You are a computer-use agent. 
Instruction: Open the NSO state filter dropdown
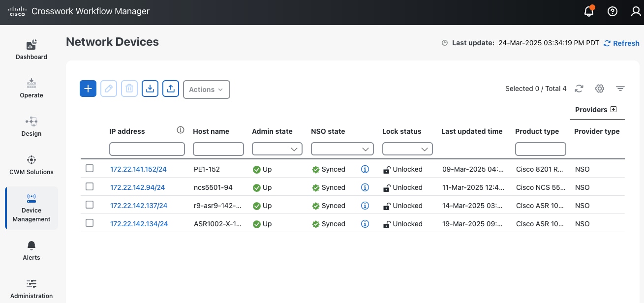coord(342,149)
